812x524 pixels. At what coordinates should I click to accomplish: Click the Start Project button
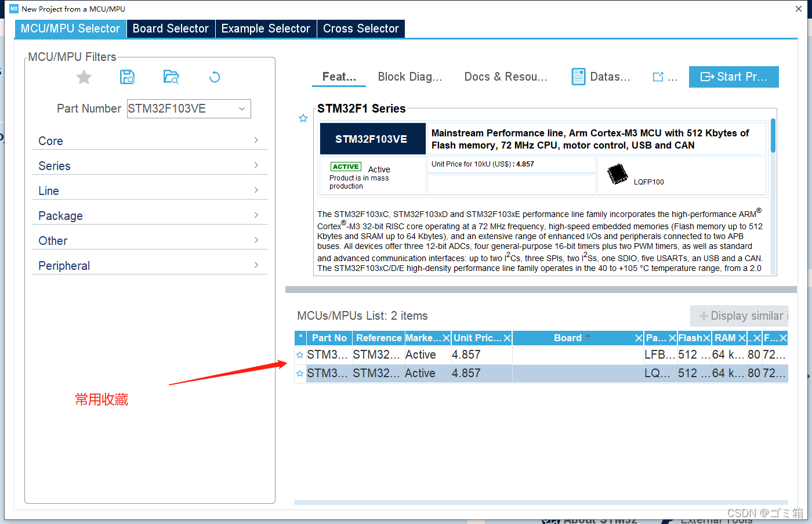pos(734,77)
